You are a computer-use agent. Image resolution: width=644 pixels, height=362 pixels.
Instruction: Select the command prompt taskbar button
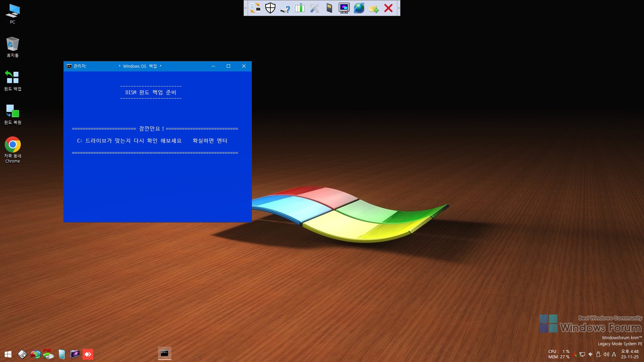164,353
